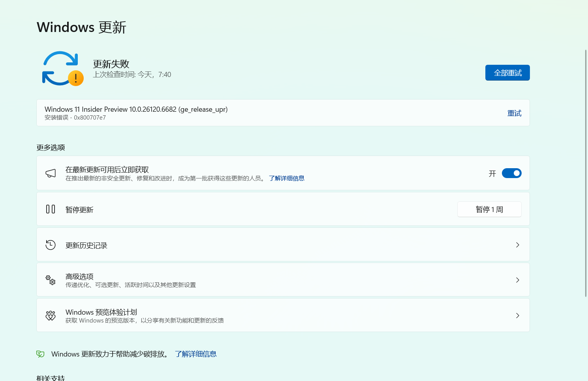The height and width of the screenshot is (381, 588).
Task: Expand 更新历史记录 with its chevron
Action: [x=517, y=245]
